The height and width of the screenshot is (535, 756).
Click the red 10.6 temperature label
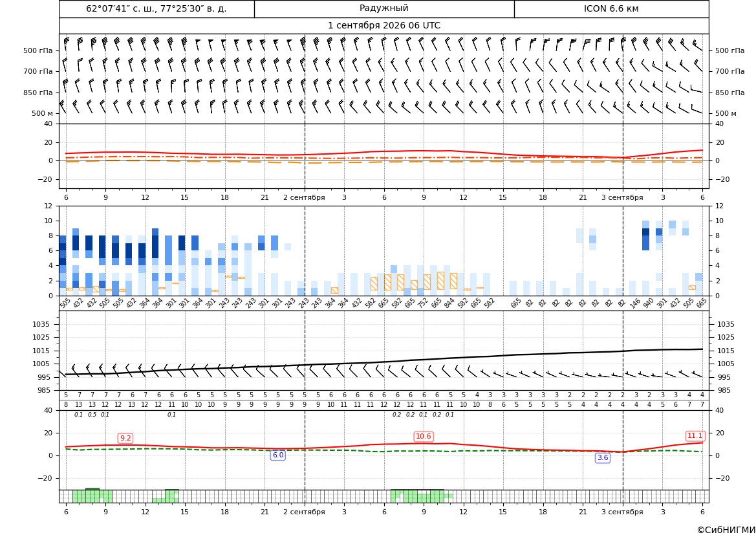[x=424, y=436]
